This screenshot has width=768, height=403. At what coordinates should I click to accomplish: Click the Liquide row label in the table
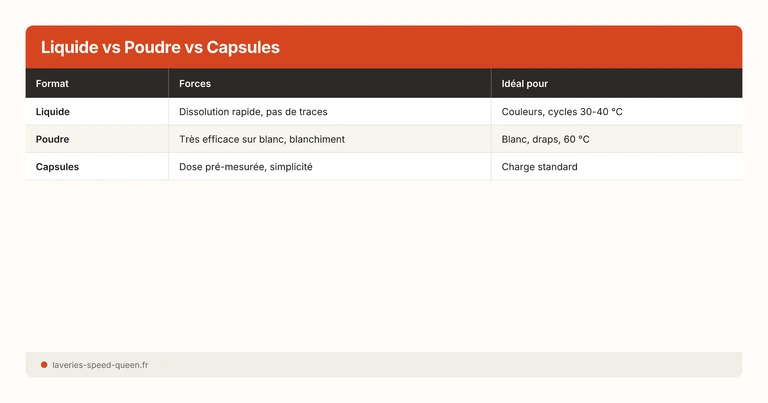click(x=53, y=112)
